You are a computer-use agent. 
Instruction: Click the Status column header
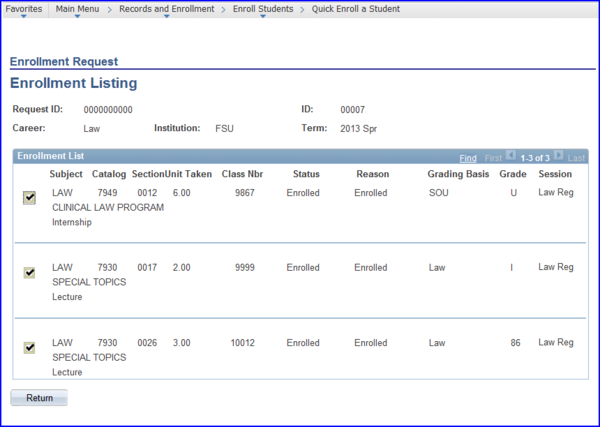(306, 174)
